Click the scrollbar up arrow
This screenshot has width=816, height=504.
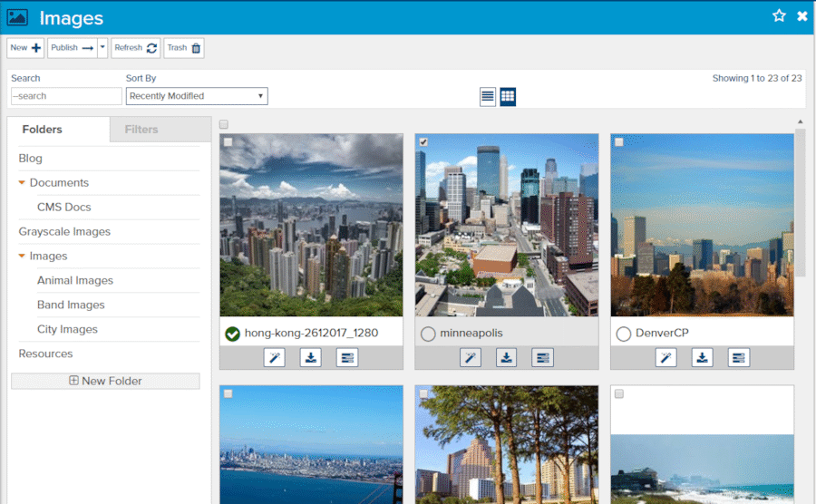(x=801, y=121)
